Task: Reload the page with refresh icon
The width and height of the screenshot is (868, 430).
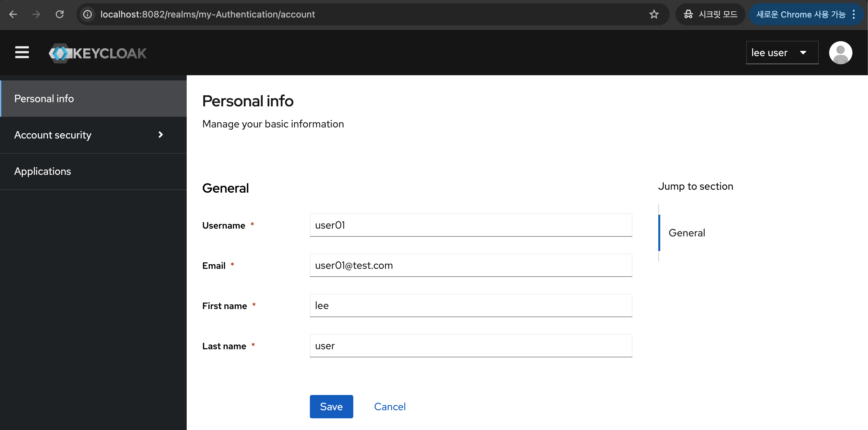Action: coord(60,14)
